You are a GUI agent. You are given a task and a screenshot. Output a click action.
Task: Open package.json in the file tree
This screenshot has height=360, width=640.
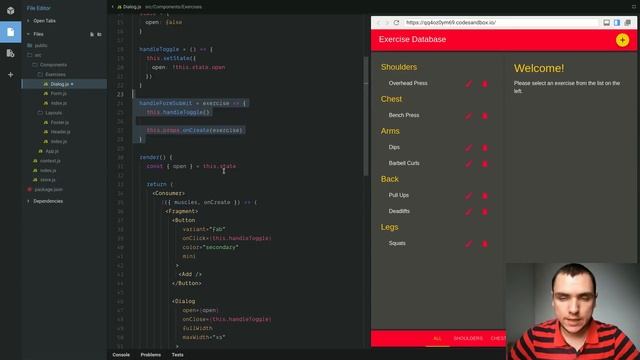(49, 190)
